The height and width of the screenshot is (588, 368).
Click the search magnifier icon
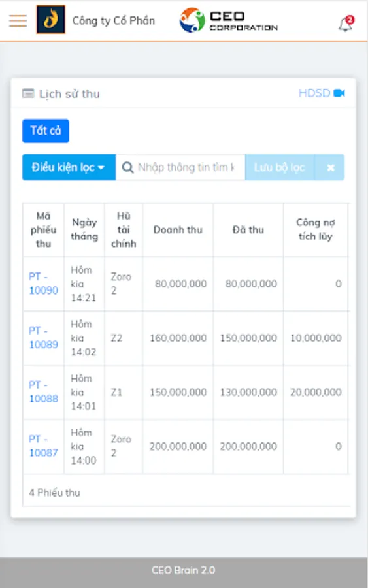click(127, 167)
